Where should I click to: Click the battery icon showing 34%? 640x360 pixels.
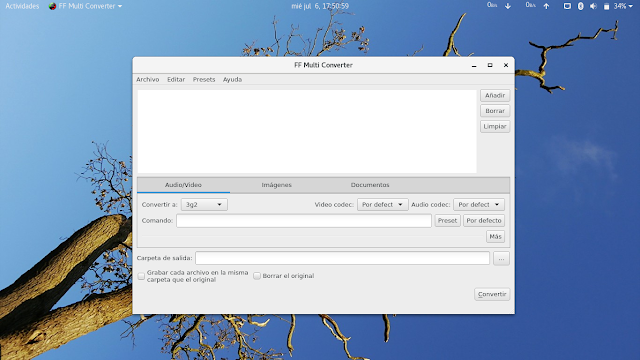tap(607, 6)
